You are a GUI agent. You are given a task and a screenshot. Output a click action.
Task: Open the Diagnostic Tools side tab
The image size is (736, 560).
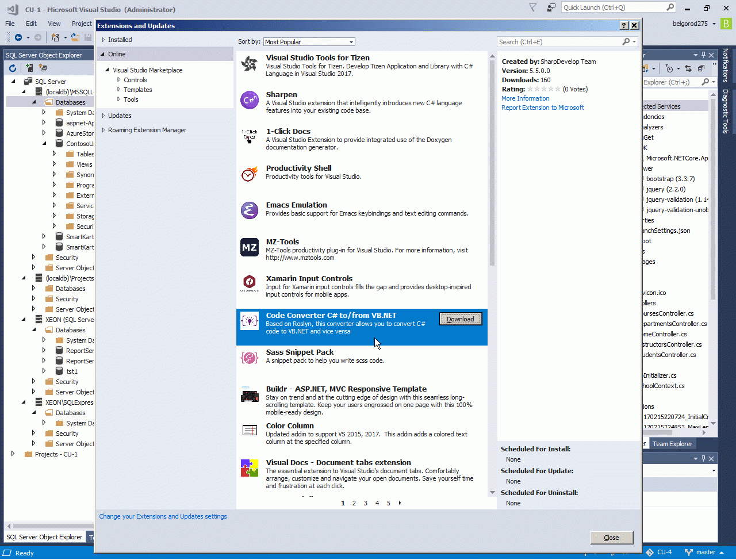[726, 112]
